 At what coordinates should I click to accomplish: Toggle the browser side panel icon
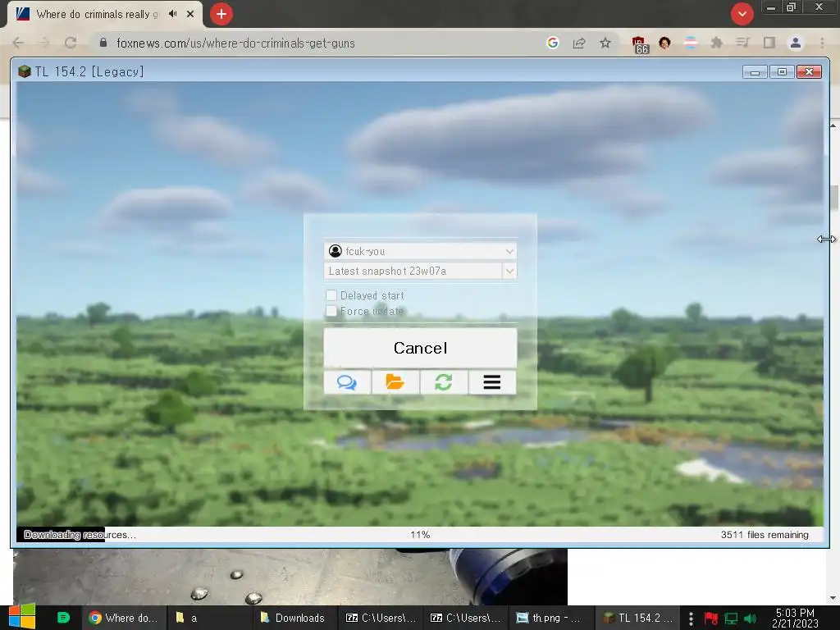click(x=769, y=43)
